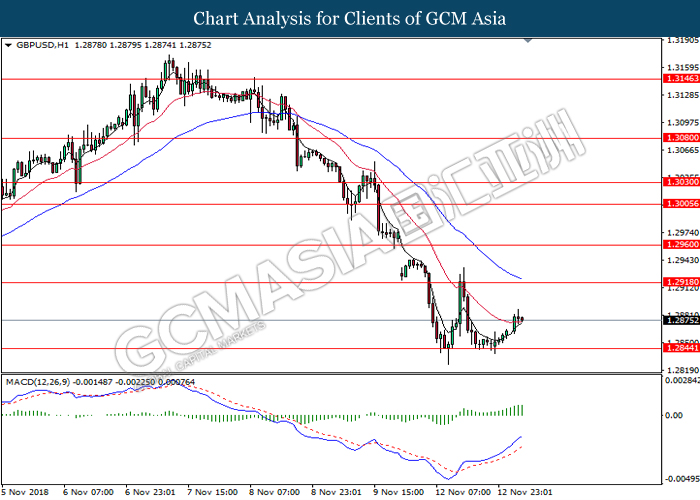Select the 1.30056 red price level label
The width and height of the screenshot is (700, 500).
(x=681, y=204)
